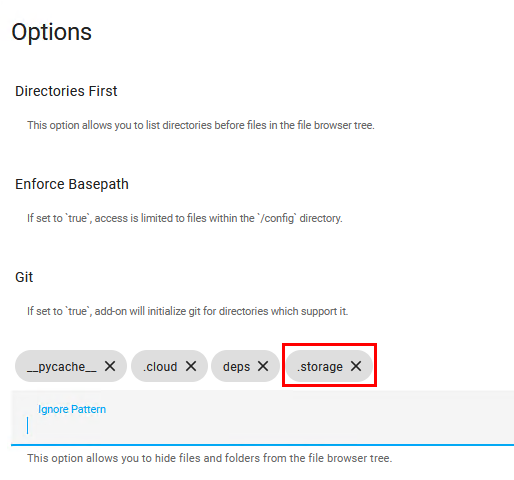The width and height of the screenshot is (514, 480).
Task: Click the Ignore Pattern floating label
Action: (x=72, y=409)
